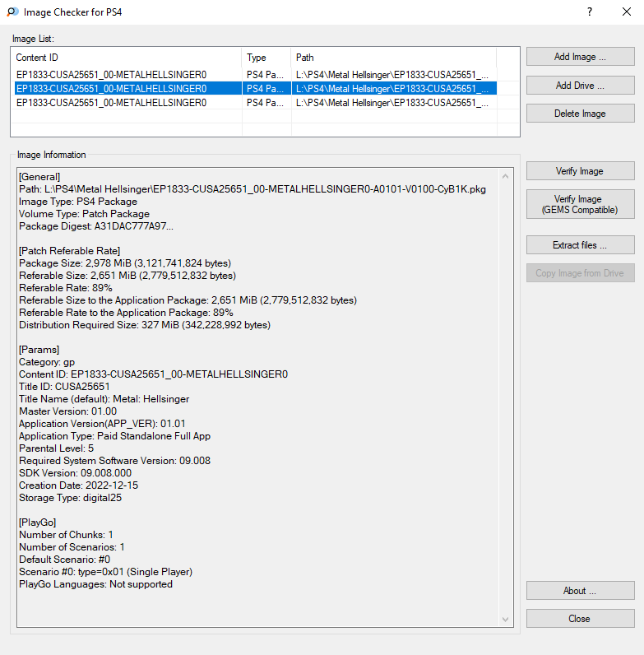Screen dimensions: 644x655
Task: Click the Parental Level: 5 line
Action: pyautogui.click(x=57, y=448)
